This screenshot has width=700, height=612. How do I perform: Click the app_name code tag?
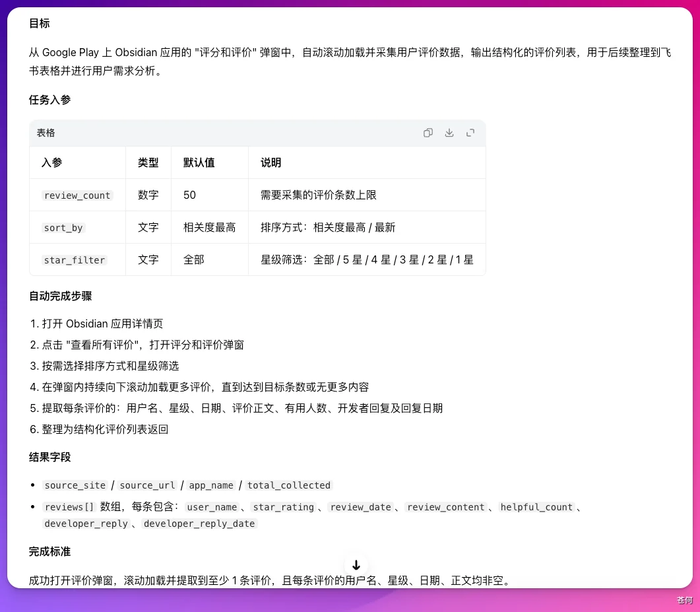211,485
